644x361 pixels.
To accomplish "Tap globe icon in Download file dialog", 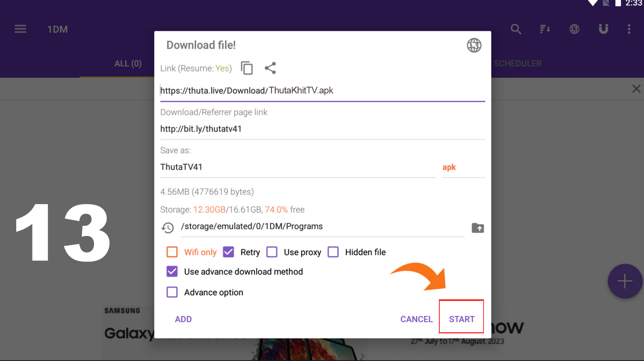I will coord(474,45).
